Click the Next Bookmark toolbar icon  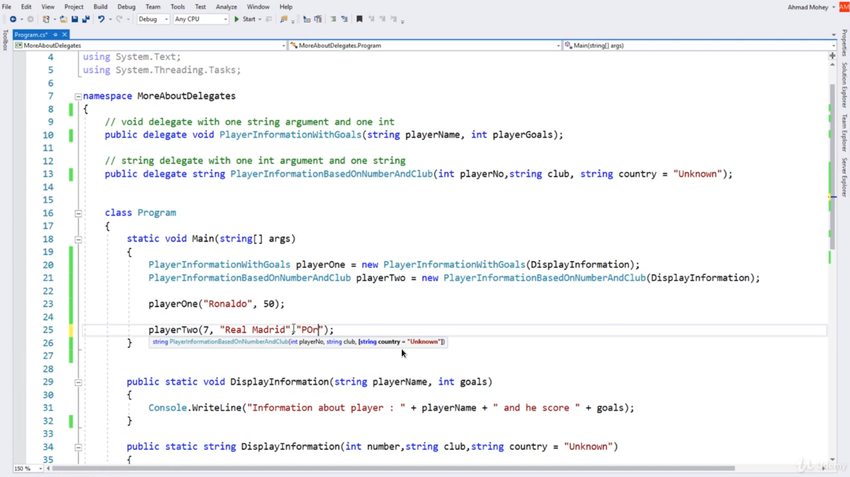(382, 19)
